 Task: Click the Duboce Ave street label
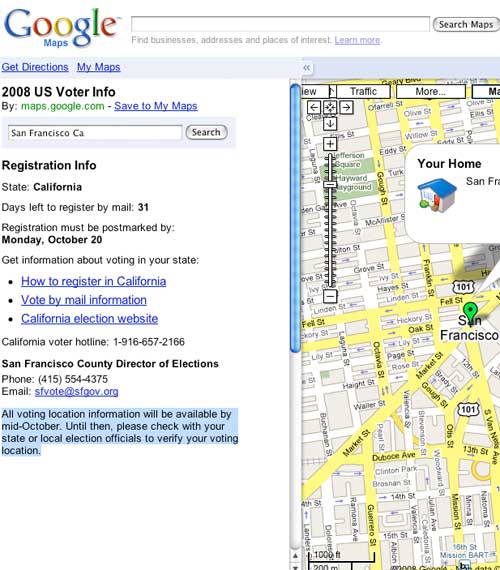click(x=393, y=456)
